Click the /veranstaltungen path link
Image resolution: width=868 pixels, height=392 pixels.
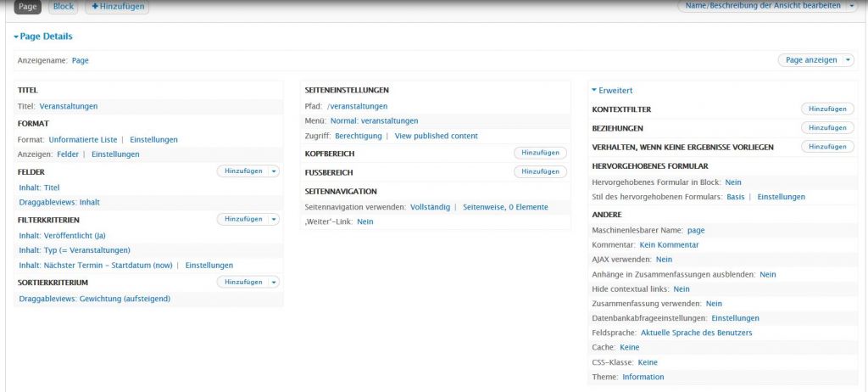click(357, 106)
